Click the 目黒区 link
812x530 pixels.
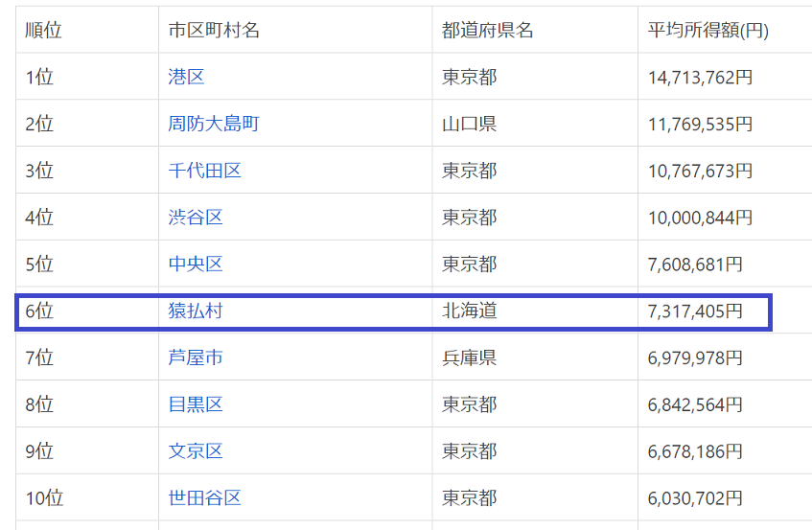point(196,404)
